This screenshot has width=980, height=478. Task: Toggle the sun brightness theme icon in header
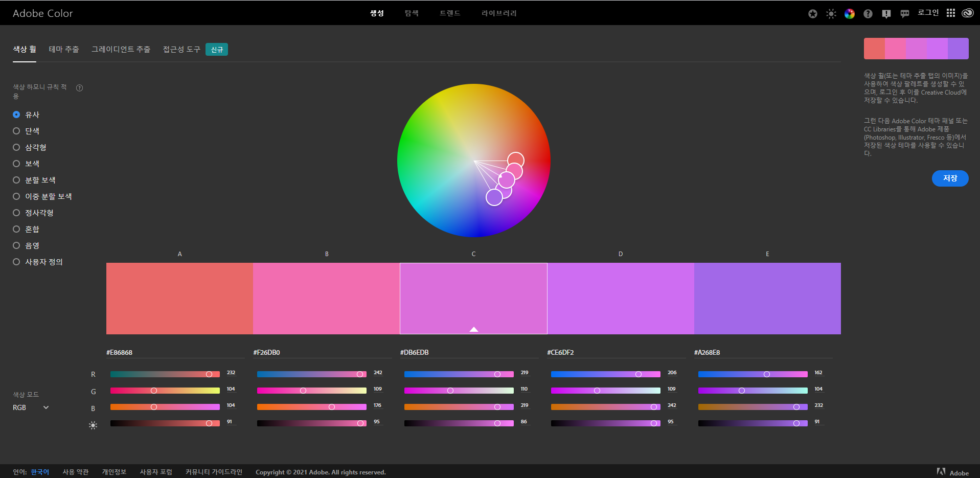click(831, 14)
